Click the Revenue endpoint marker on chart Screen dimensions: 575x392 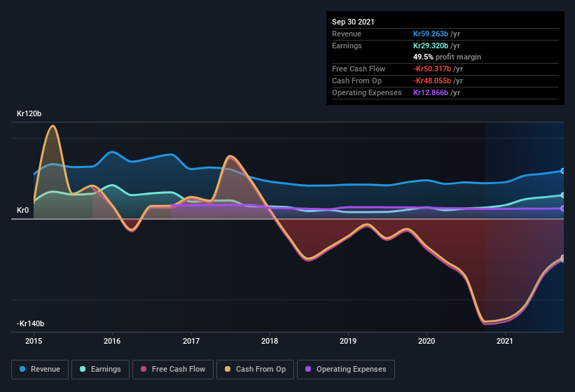(x=562, y=171)
